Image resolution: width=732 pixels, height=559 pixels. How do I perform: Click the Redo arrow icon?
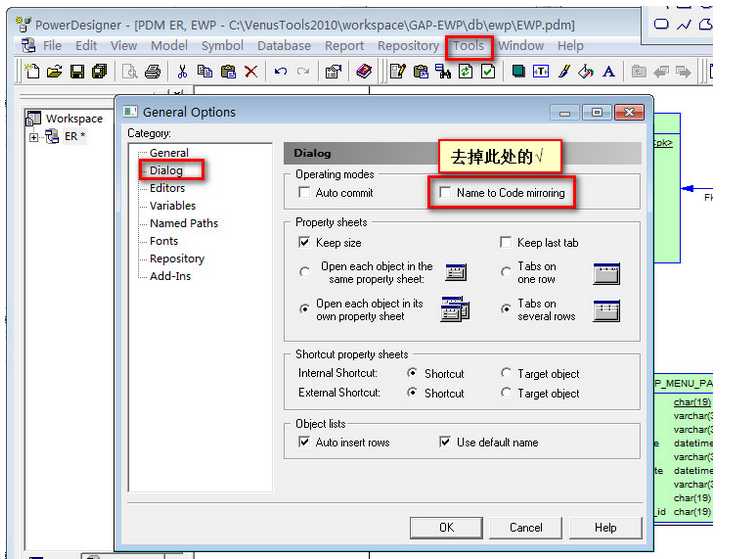tap(303, 71)
